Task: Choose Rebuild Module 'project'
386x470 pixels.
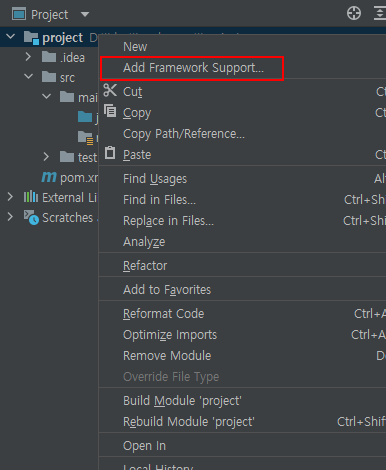Action: point(243,422)
